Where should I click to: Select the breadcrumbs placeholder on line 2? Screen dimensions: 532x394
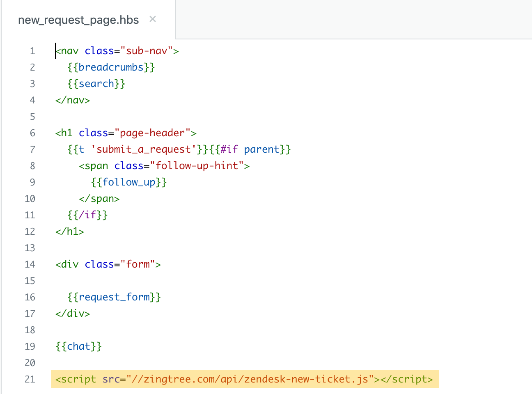tap(111, 67)
